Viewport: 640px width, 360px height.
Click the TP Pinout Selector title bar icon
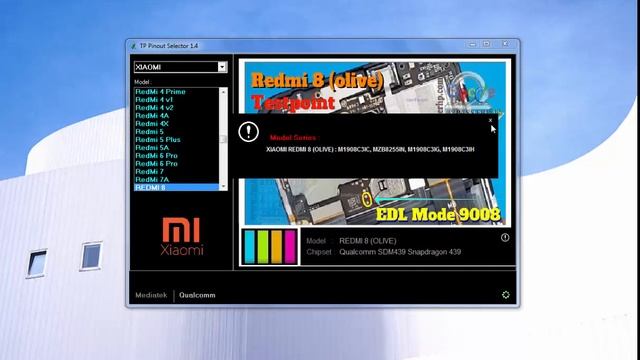coord(133,46)
